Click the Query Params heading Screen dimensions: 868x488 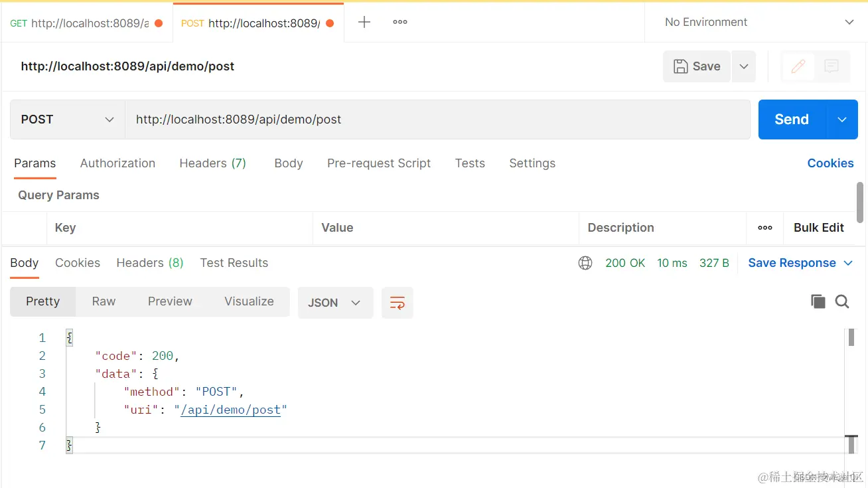tap(58, 195)
